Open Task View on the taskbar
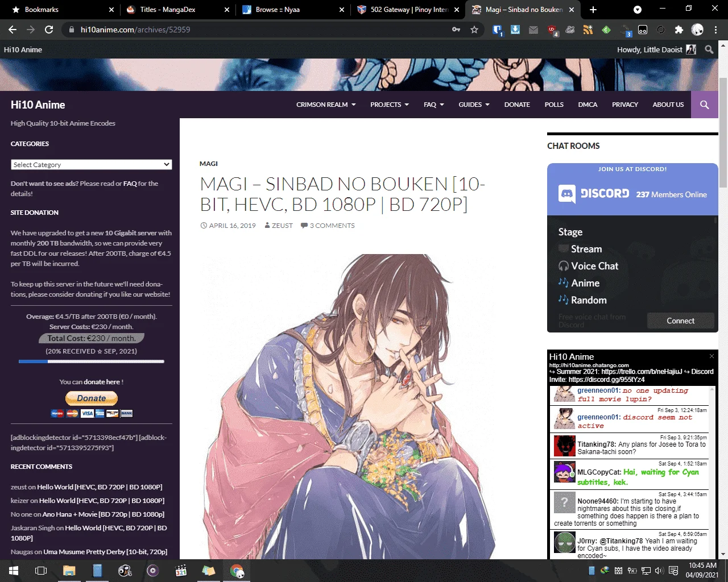 coord(41,571)
